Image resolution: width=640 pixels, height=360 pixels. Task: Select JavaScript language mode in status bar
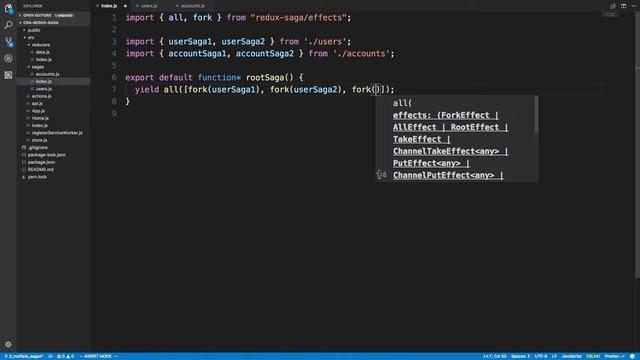point(571,356)
